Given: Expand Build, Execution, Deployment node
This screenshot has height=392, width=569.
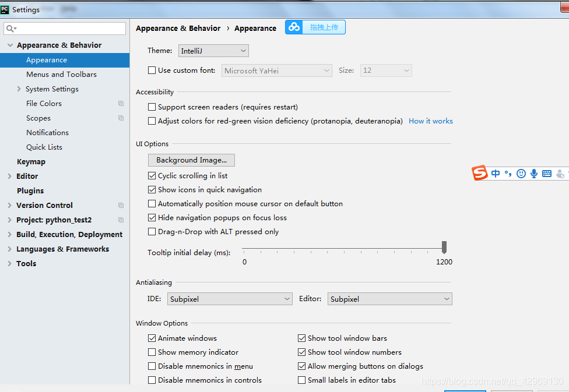Looking at the screenshot, I should pos(10,235).
